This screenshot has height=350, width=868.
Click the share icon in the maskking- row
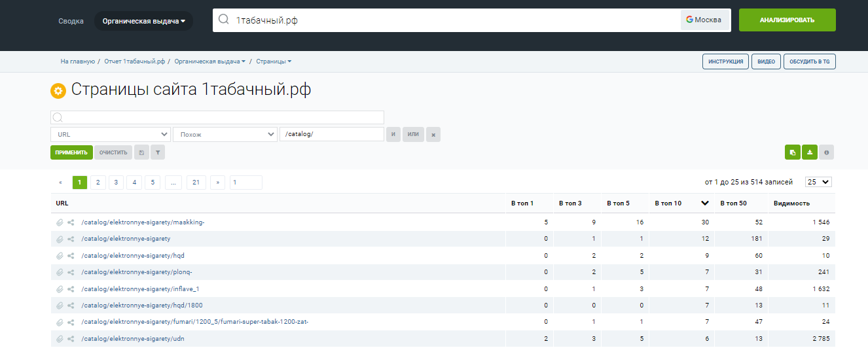click(x=71, y=222)
